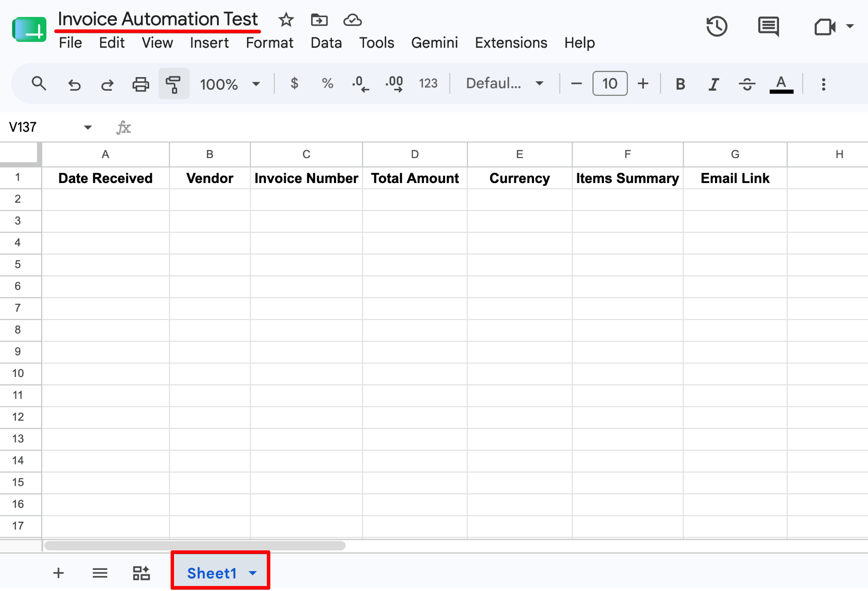Click the video meeting camera icon
This screenshot has height=591, width=868.
coord(825,27)
